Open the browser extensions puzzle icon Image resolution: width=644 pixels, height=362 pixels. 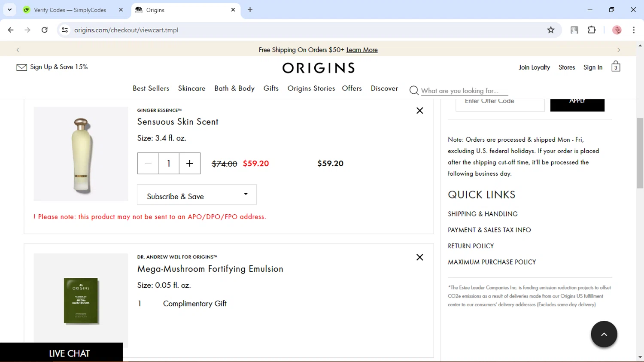(x=592, y=30)
